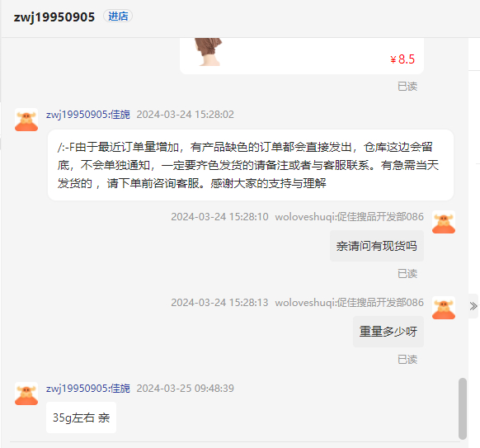480x448 pixels.
Task: Expand the right-side panel with double chevron
Action: click(x=473, y=306)
